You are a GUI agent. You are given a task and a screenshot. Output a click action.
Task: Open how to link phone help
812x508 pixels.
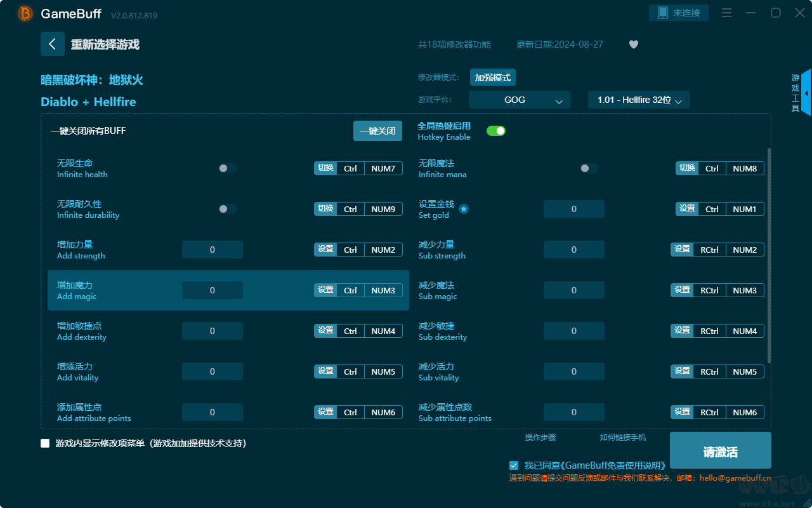tap(623, 438)
